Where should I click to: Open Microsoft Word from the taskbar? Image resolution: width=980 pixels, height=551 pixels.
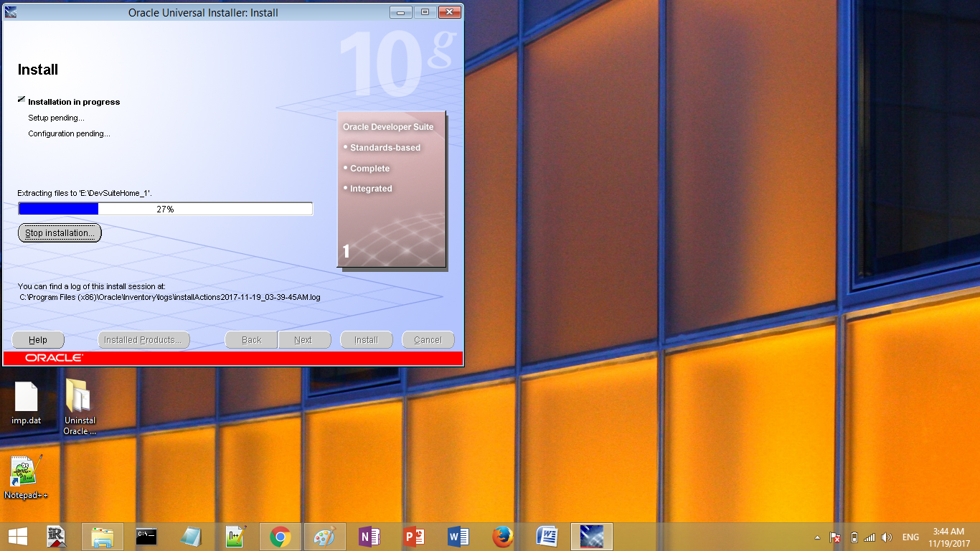point(458,536)
